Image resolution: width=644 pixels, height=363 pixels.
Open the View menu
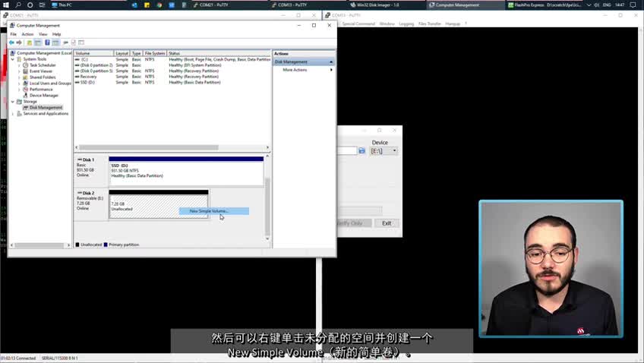pyautogui.click(x=43, y=34)
